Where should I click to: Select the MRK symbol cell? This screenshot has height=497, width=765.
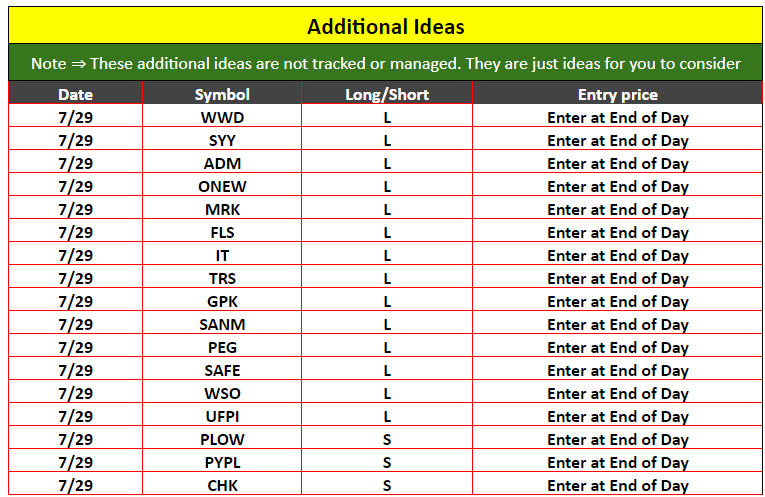pyautogui.click(x=222, y=210)
